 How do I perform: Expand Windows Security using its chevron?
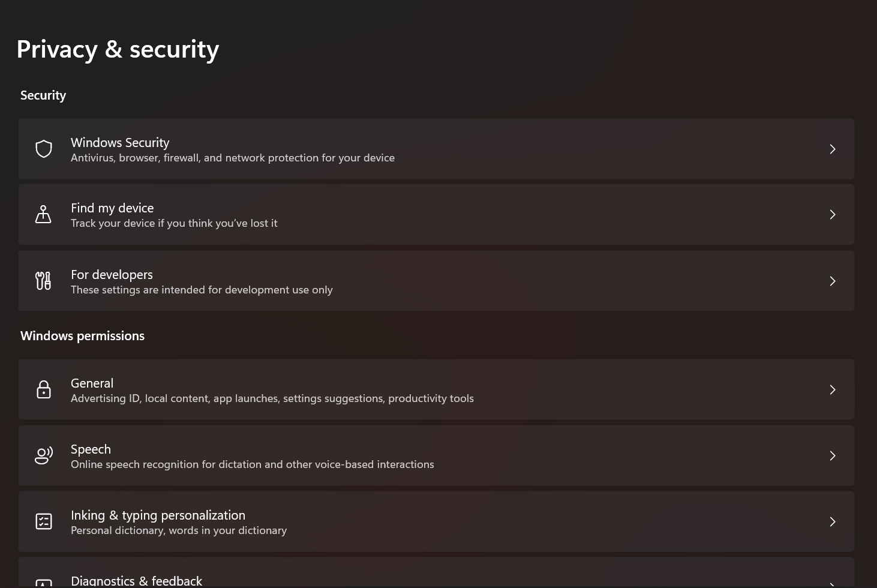833,149
